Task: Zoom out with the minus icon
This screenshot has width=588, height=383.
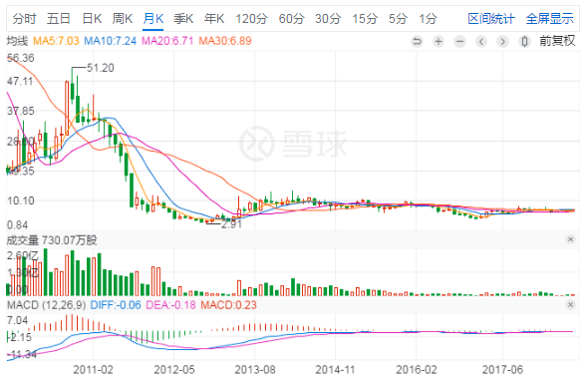Action: (x=459, y=41)
